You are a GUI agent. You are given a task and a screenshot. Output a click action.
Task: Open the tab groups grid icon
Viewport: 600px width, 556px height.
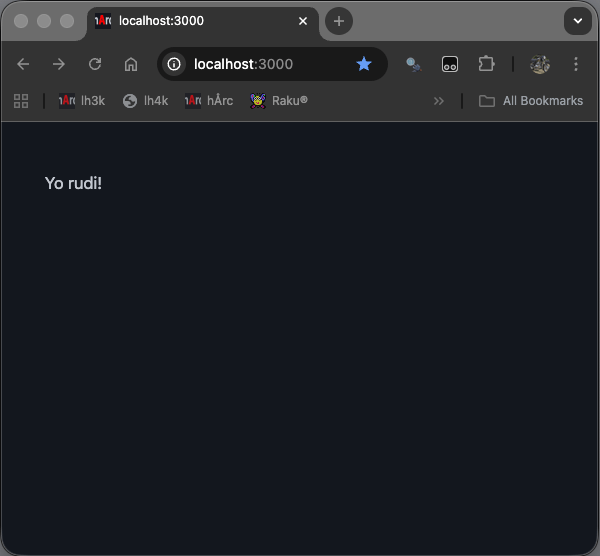tap(21, 101)
